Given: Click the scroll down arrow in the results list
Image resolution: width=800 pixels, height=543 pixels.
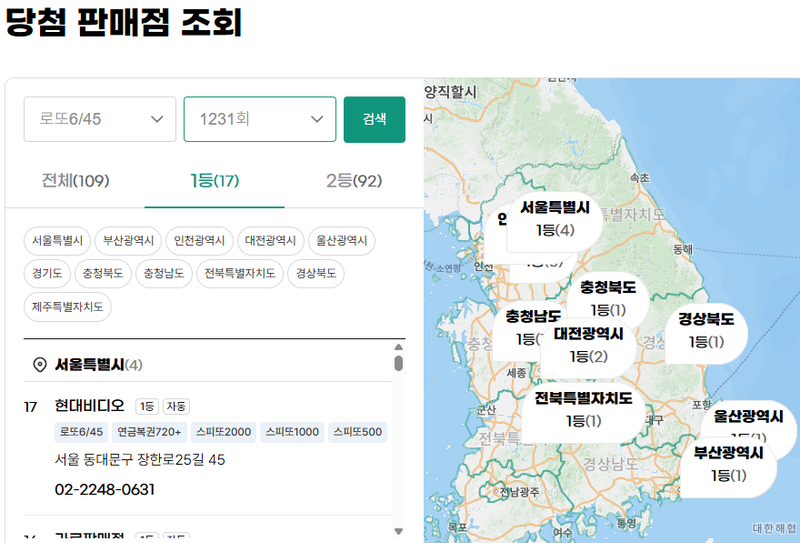Looking at the screenshot, I should (x=398, y=531).
